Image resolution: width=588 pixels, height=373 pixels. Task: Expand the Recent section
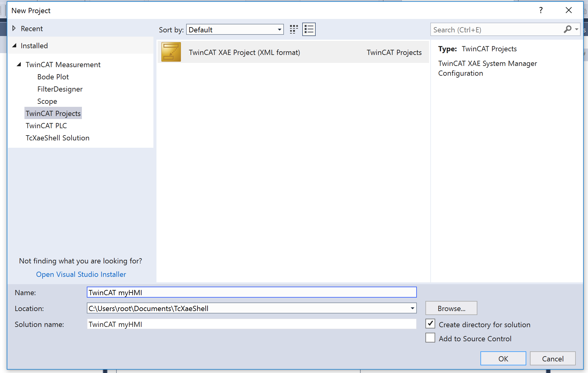click(x=14, y=28)
